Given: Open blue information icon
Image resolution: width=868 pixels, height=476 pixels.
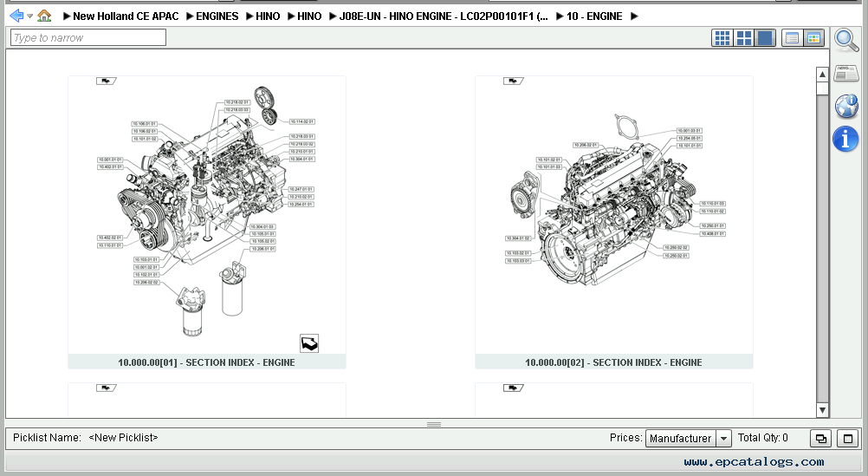Looking at the screenshot, I should click(845, 139).
